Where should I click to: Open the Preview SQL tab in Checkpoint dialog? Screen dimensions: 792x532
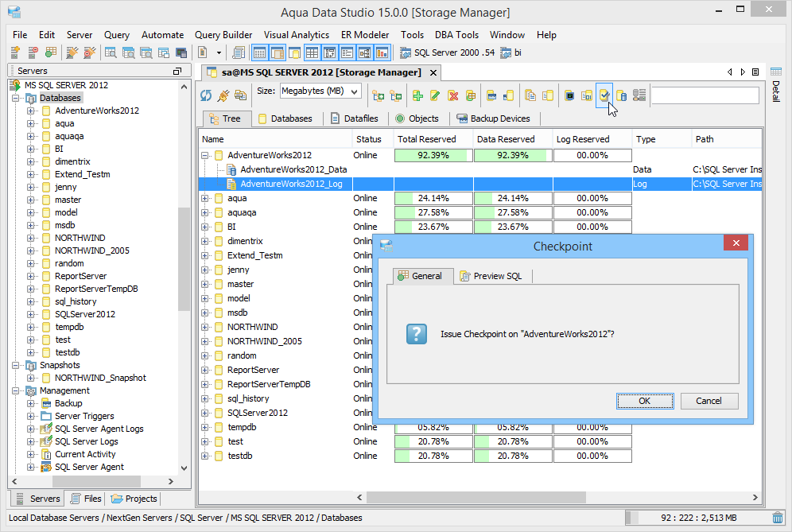492,276
